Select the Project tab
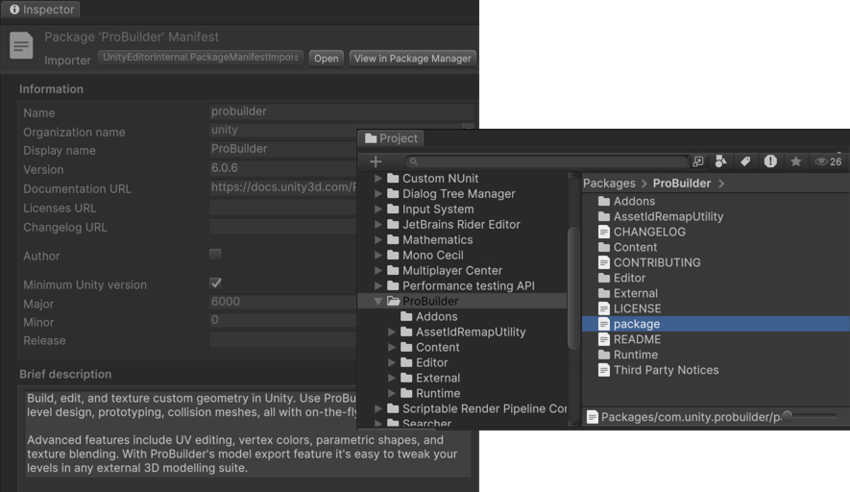850x492 pixels. [392, 138]
